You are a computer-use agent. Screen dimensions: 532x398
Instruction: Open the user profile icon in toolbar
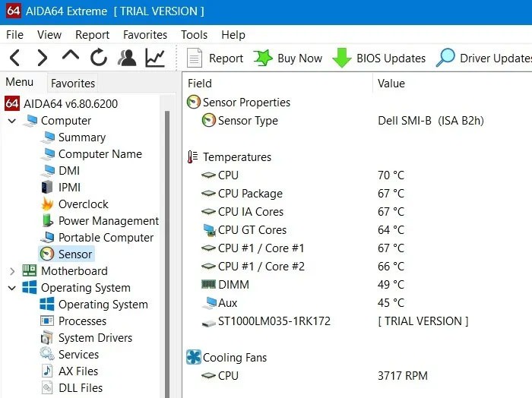127,58
